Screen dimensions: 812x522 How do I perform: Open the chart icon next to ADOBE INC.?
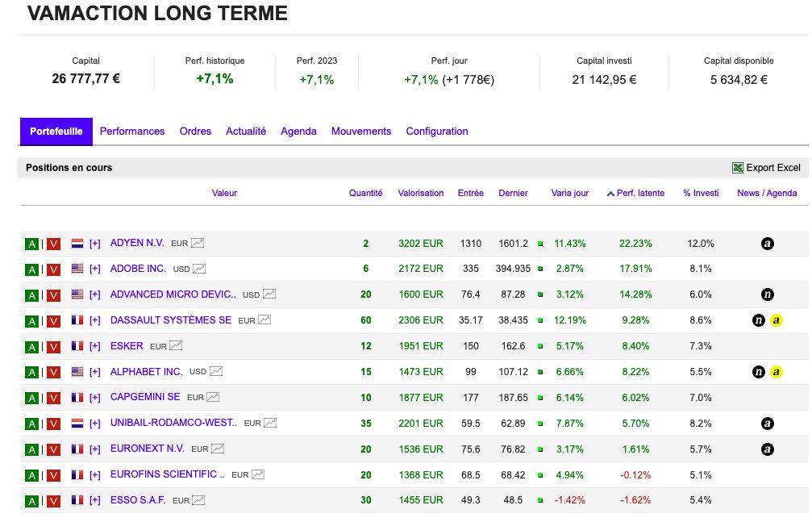pos(199,269)
